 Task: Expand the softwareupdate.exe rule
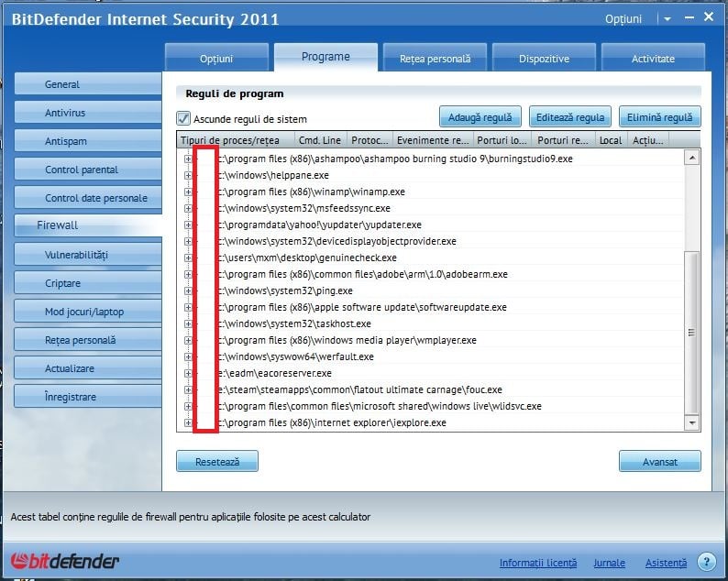pyautogui.click(x=188, y=307)
